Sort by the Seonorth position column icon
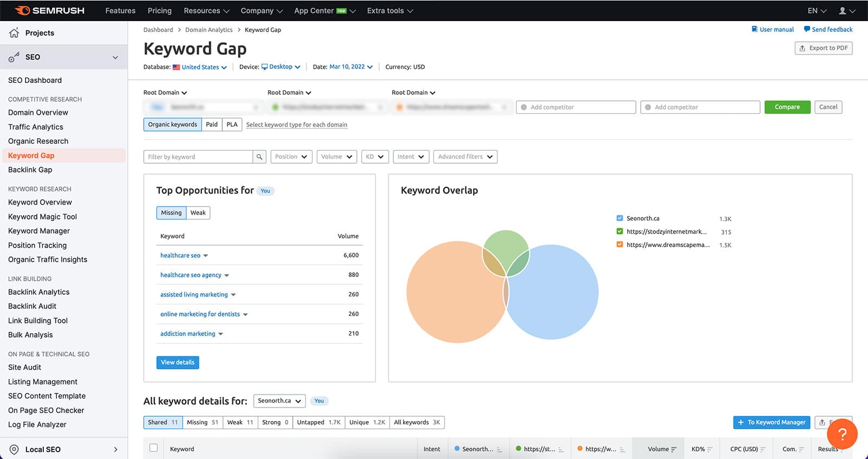Viewport: 868px width, 459px height. pos(499,449)
